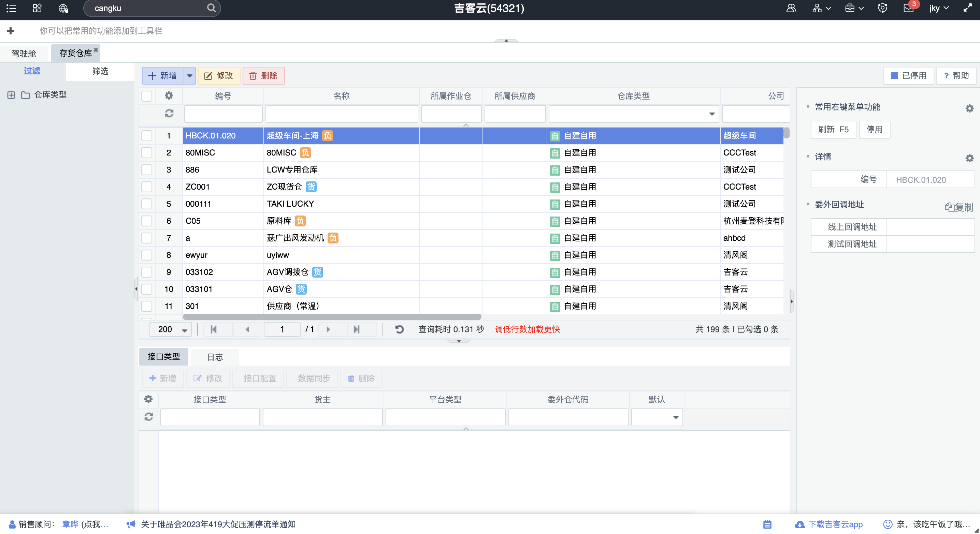Click the refresh filter icon in warehouse table
980x534 pixels.
tap(169, 113)
